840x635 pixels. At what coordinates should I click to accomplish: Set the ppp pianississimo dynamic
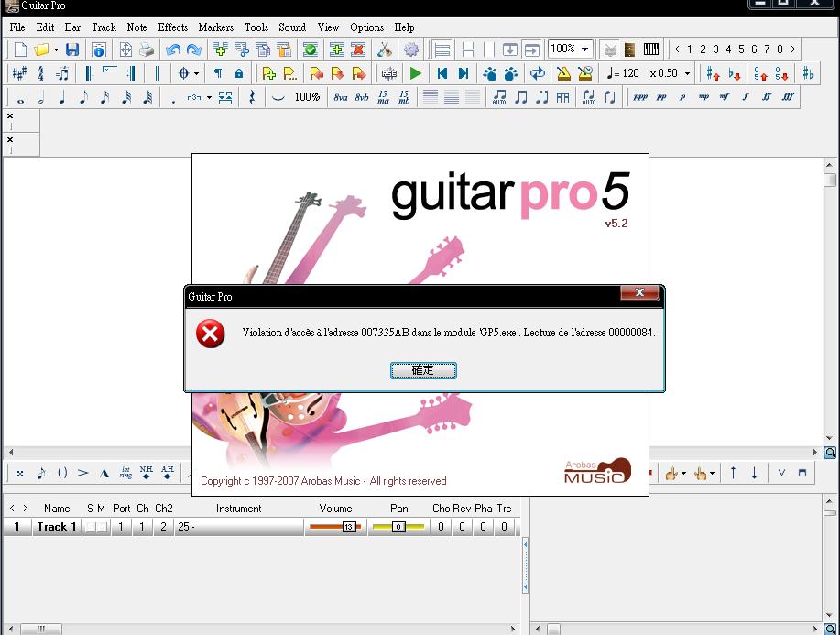point(640,97)
